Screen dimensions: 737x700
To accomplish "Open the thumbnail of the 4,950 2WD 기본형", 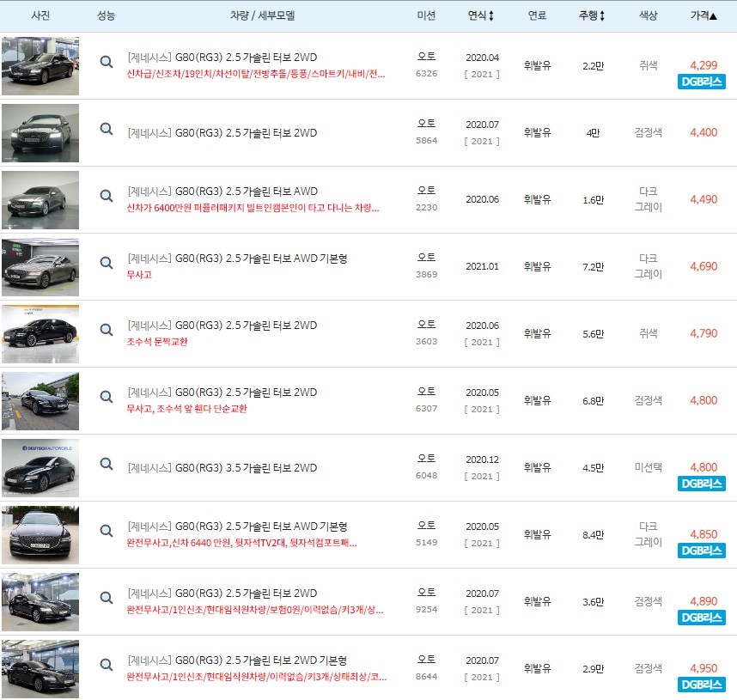I will point(40,669).
